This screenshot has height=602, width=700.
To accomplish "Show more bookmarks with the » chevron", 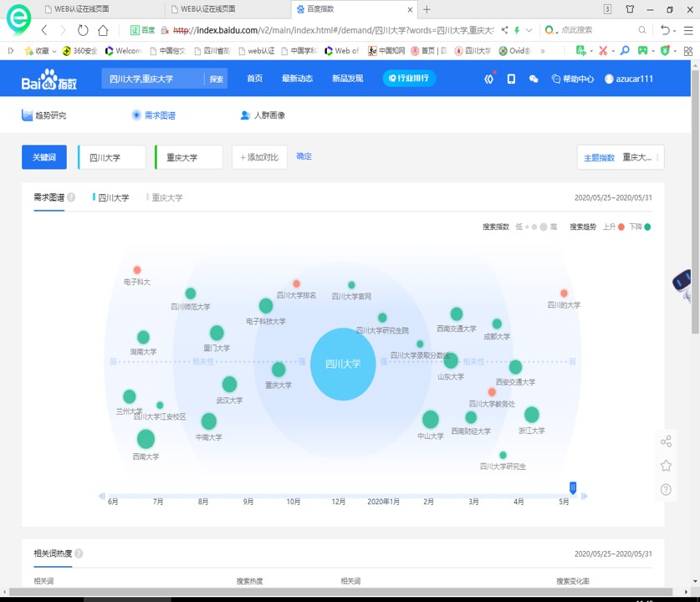I will pos(543,51).
